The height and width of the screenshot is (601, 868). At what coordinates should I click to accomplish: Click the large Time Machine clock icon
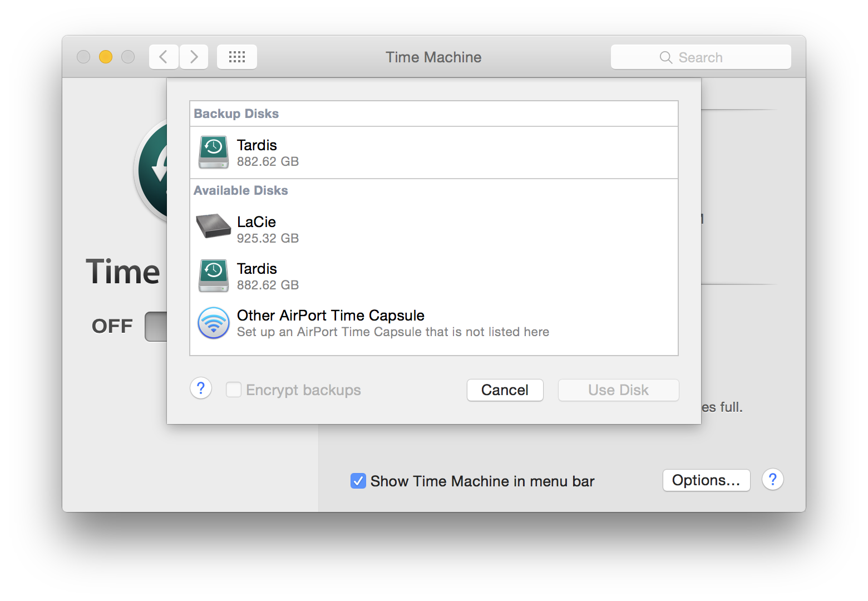coord(151,171)
